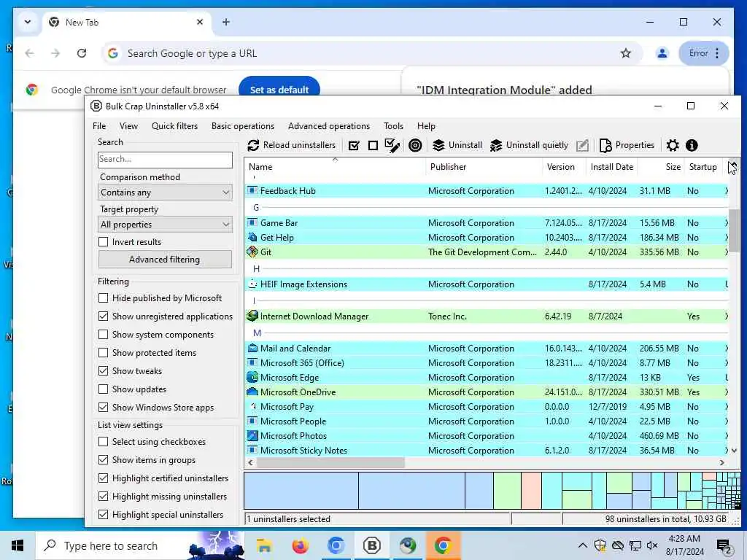Image resolution: width=747 pixels, height=560 pixels.
Task: Open File Explorer from the taskbar
Action: (x=263, y=545)
